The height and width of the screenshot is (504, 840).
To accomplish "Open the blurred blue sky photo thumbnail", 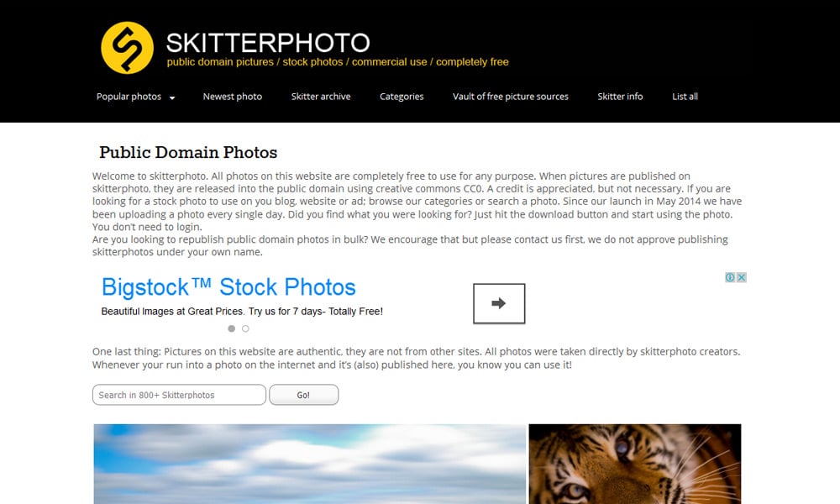I will (310, 464).
